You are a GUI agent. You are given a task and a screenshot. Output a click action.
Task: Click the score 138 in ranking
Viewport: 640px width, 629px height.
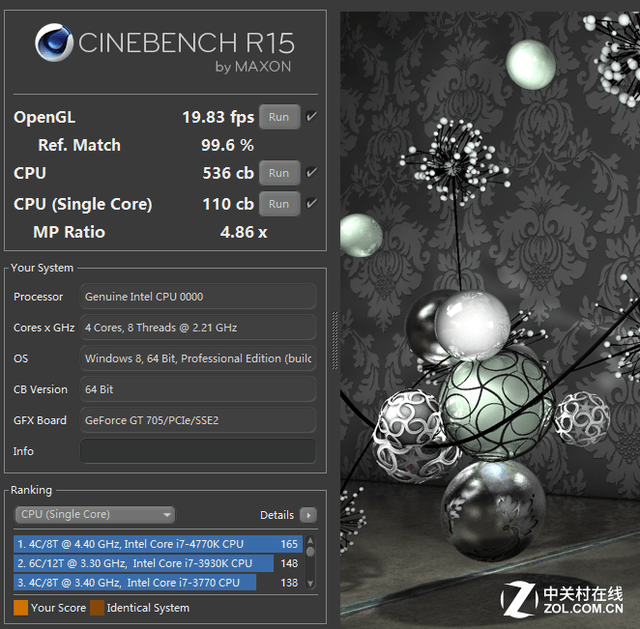(289, 582)
